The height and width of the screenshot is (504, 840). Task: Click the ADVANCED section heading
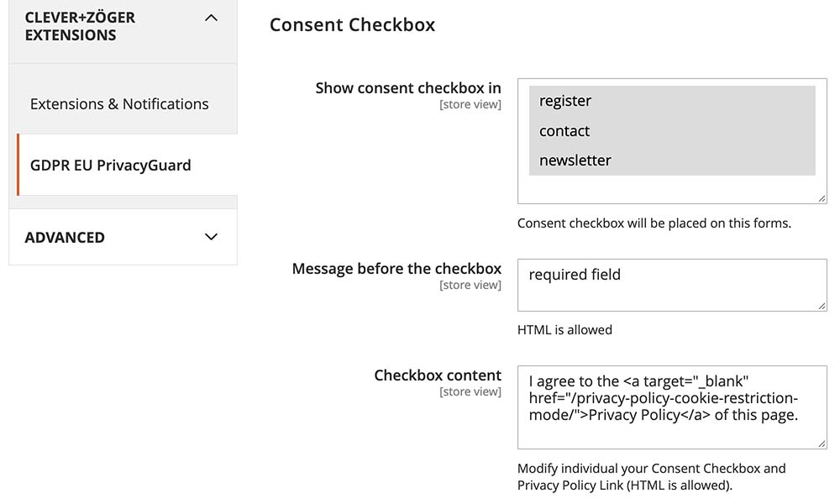pos(65,237)
